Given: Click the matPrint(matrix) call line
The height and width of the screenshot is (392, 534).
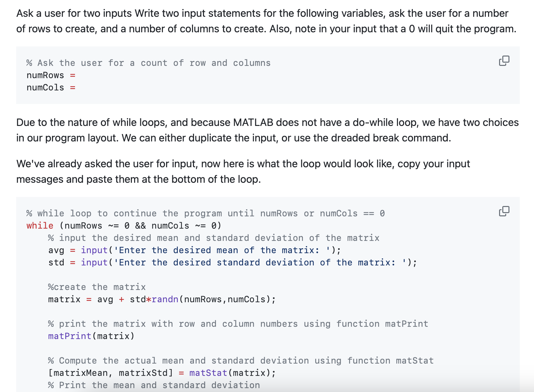Looking at the screenshot, I should (x=91, y=336).
